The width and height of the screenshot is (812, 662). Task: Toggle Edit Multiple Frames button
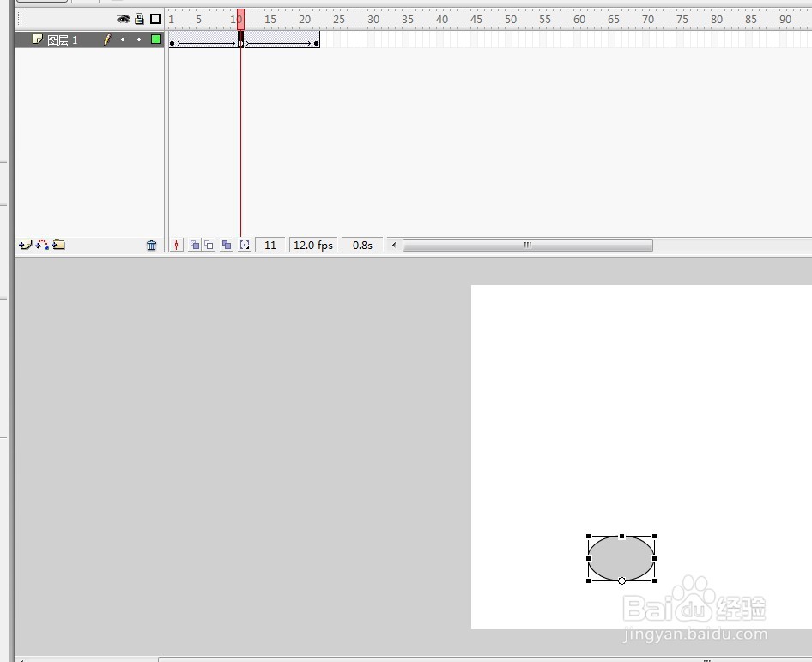[x=227, y=245]
